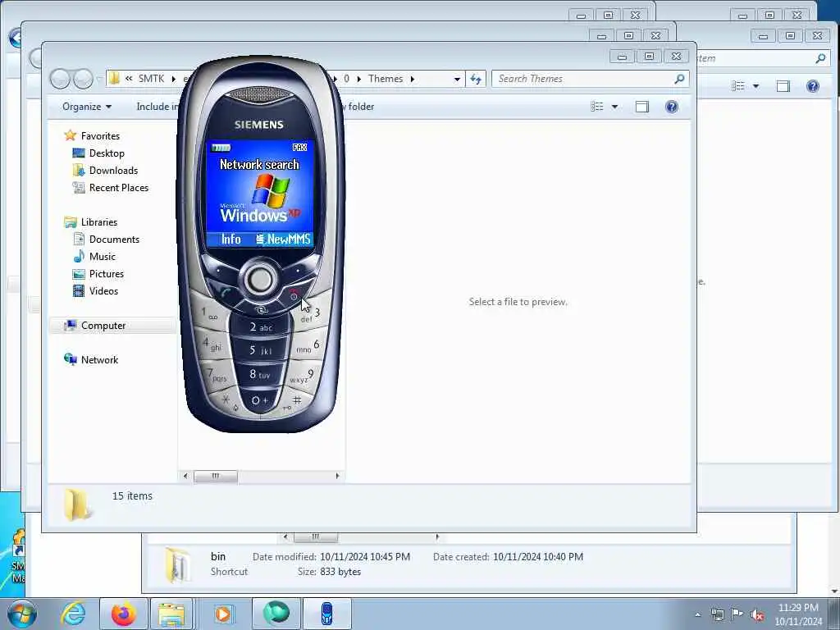Open Videos library
Image resolution: width=840 pixels, height=630 pixels.
click(103, 291)
